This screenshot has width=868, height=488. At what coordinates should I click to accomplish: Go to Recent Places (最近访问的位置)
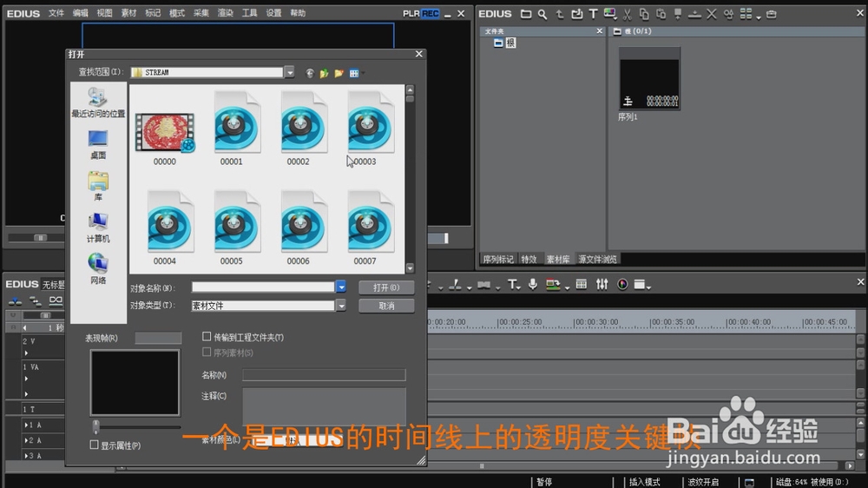98,103
